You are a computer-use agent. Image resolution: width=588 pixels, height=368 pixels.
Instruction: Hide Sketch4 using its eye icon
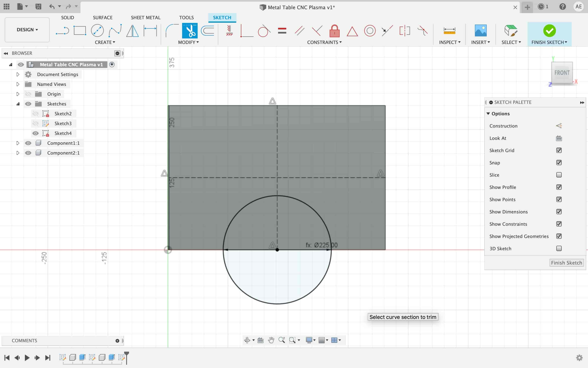tap(36, 133)
